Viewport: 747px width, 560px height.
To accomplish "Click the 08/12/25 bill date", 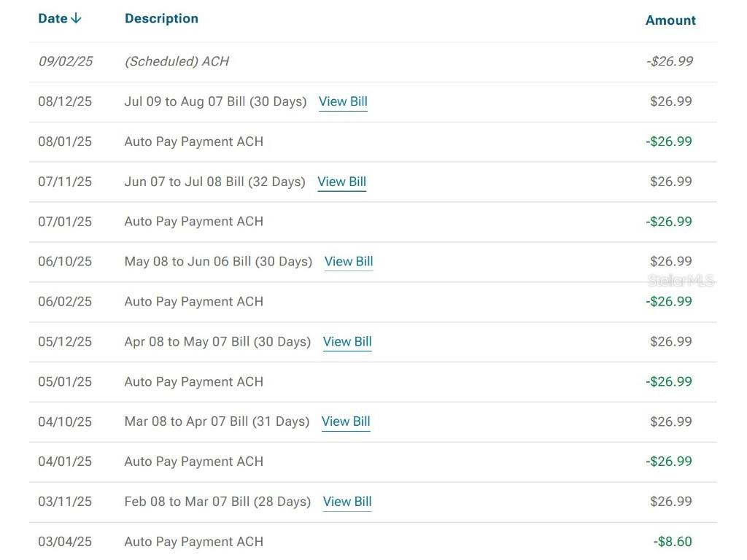I will (65, 102).
